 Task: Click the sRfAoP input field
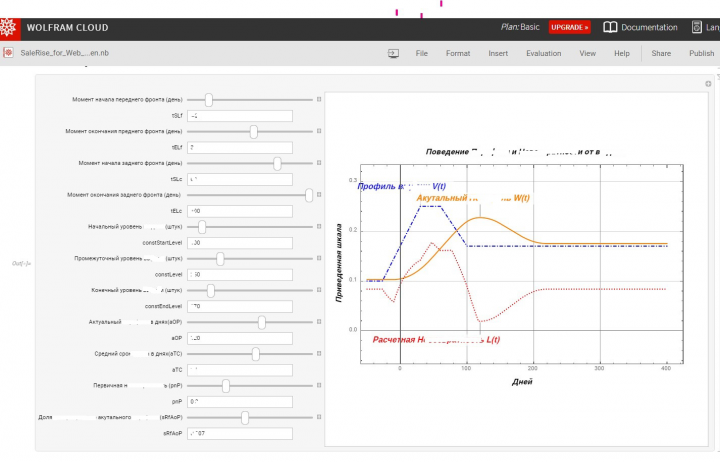coord(240,434)
